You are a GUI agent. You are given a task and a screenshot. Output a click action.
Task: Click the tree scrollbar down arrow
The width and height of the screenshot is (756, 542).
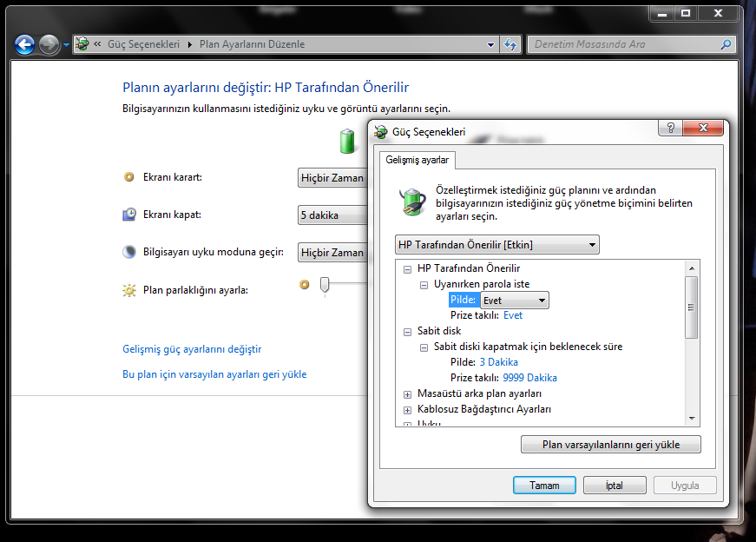[692, 419]
